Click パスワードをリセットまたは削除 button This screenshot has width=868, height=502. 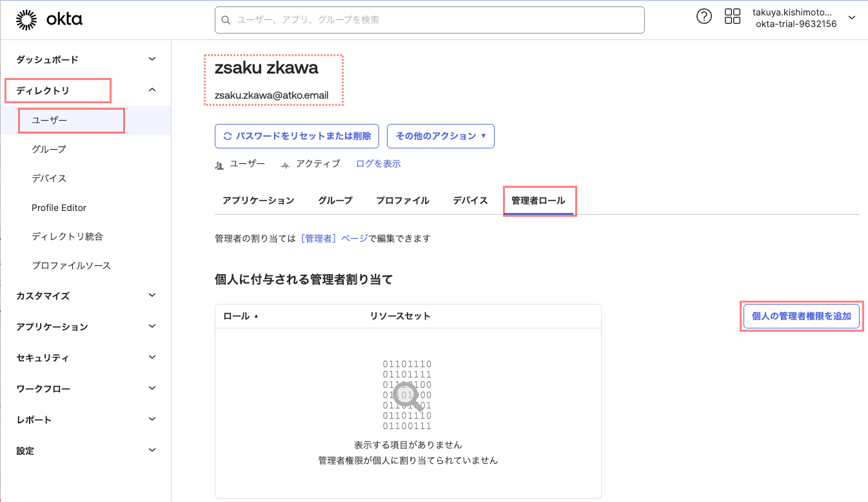pos(297,136)
